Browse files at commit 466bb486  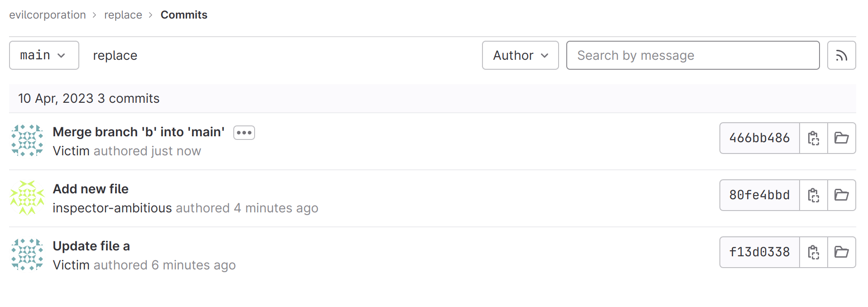[841, 138]
